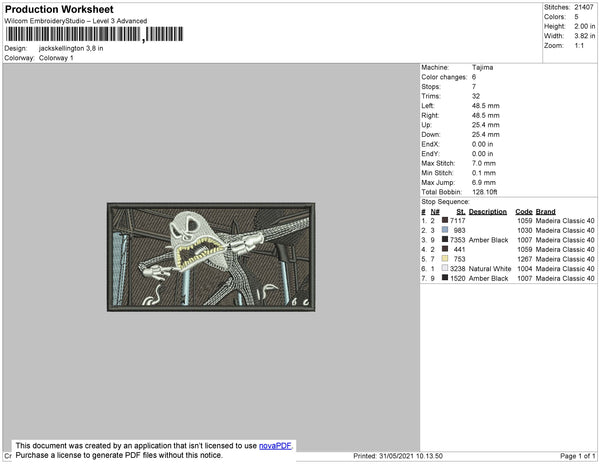Select design name 'jackskellington 3,8 in'
This screenshot has height=464, width=600.
coord(71,49)
